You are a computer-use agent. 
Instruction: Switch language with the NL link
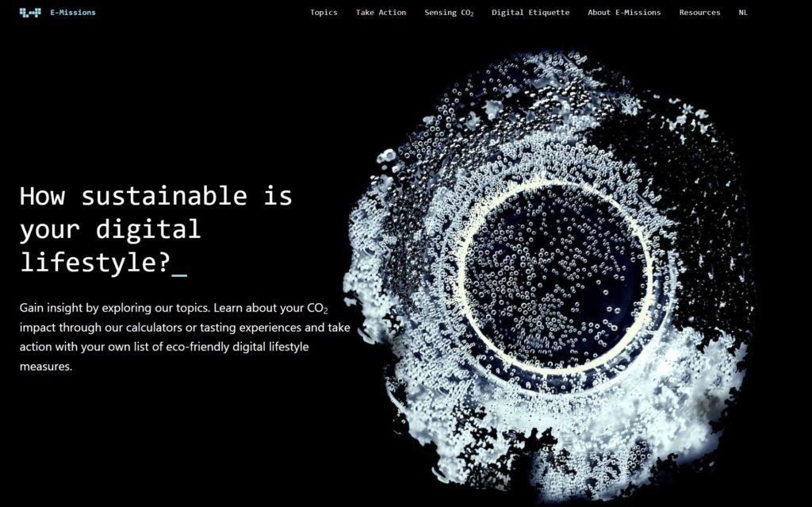click(743, 13)
